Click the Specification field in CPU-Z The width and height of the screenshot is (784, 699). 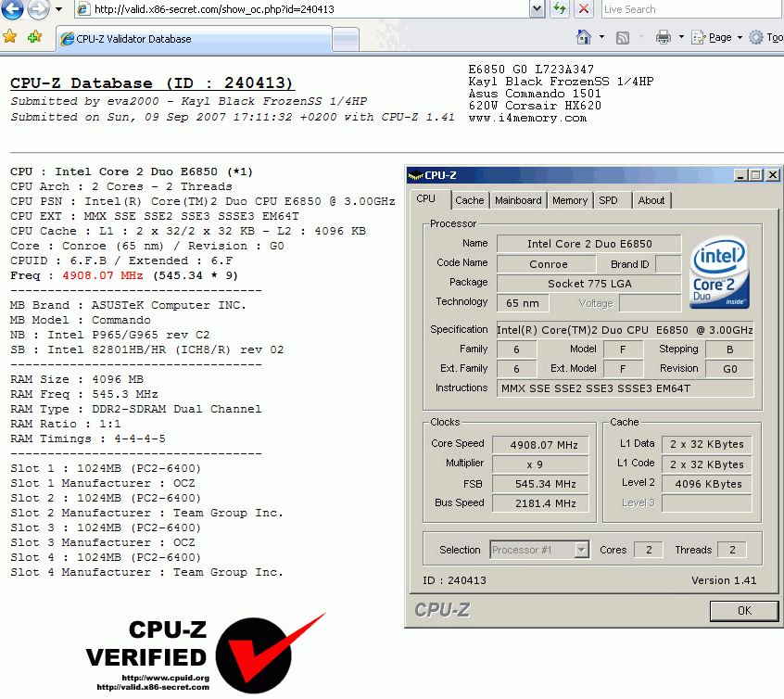coord(625,330)
